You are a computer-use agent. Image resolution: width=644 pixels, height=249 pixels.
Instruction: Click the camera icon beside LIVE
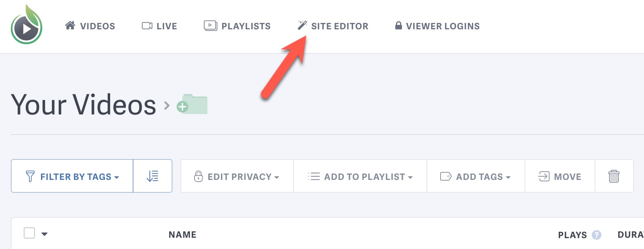147,26
